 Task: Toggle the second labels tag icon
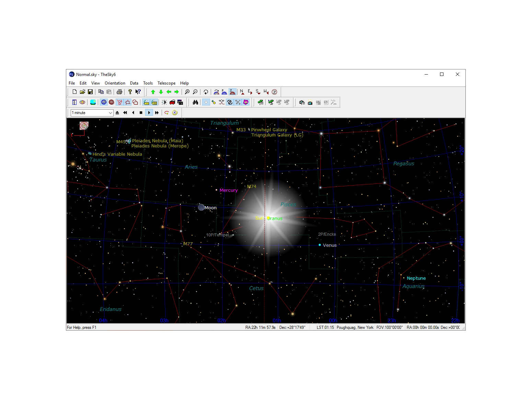coord(154,102)
